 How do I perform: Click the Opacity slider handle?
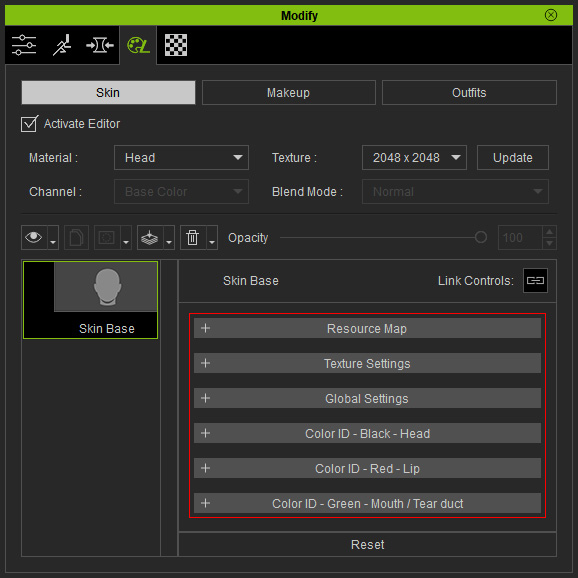(x=481, y=237)
